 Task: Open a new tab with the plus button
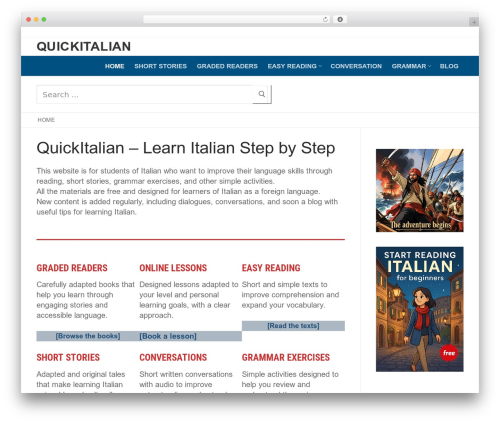[474, 22]
